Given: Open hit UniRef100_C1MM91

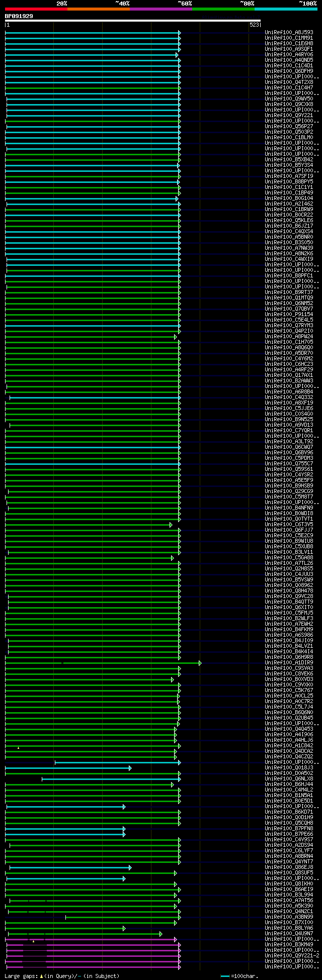Looking at the screenshot, I should pos(289,38).
